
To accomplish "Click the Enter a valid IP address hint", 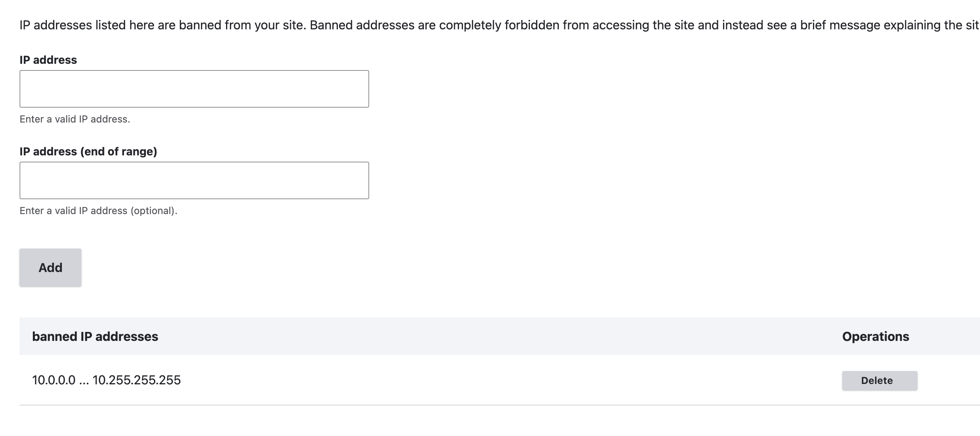I will (x=75, y=119).
